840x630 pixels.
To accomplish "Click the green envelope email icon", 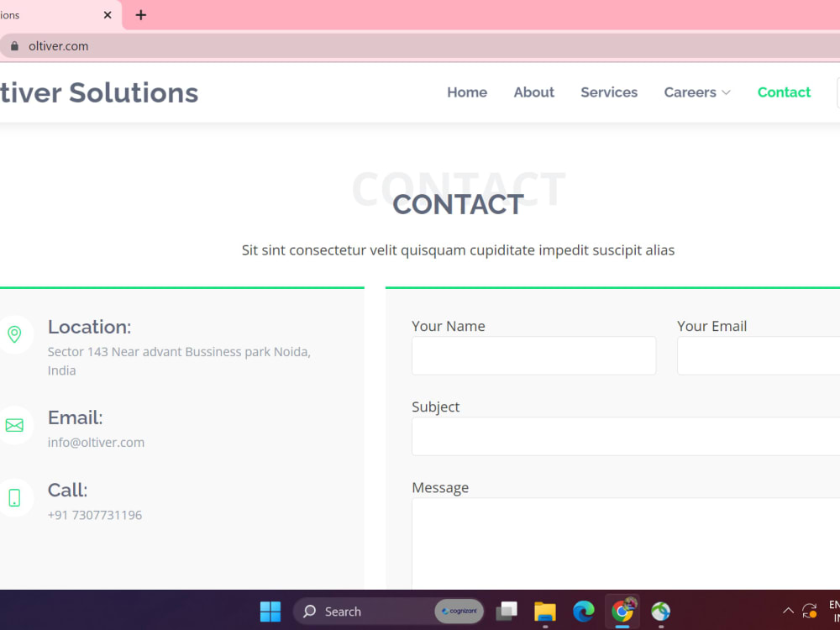I will click(x=14, y=425).
